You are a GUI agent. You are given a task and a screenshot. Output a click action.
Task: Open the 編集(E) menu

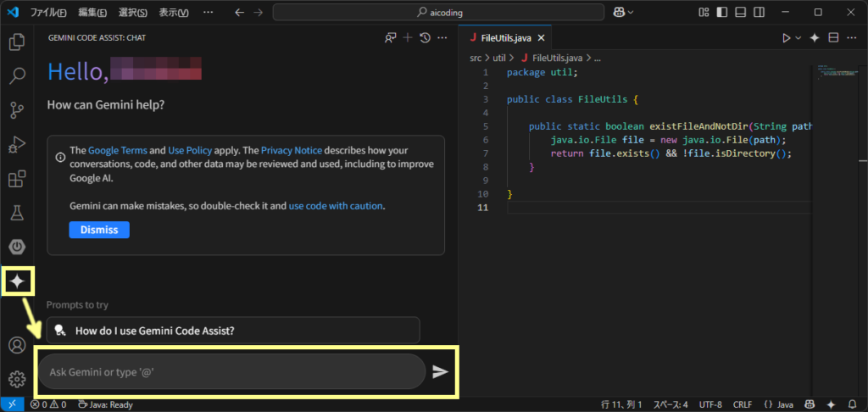[x=92, y=12]
